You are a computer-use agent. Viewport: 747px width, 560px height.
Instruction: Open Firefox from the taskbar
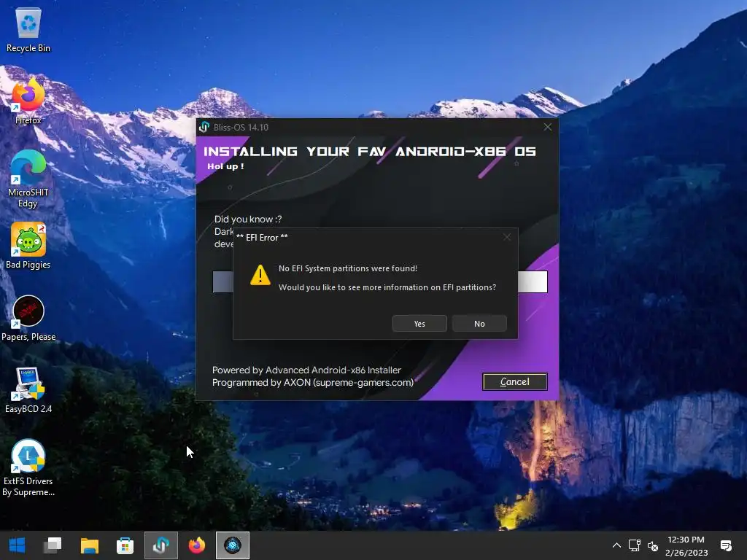pyautogui.click(x=197, y=545)
